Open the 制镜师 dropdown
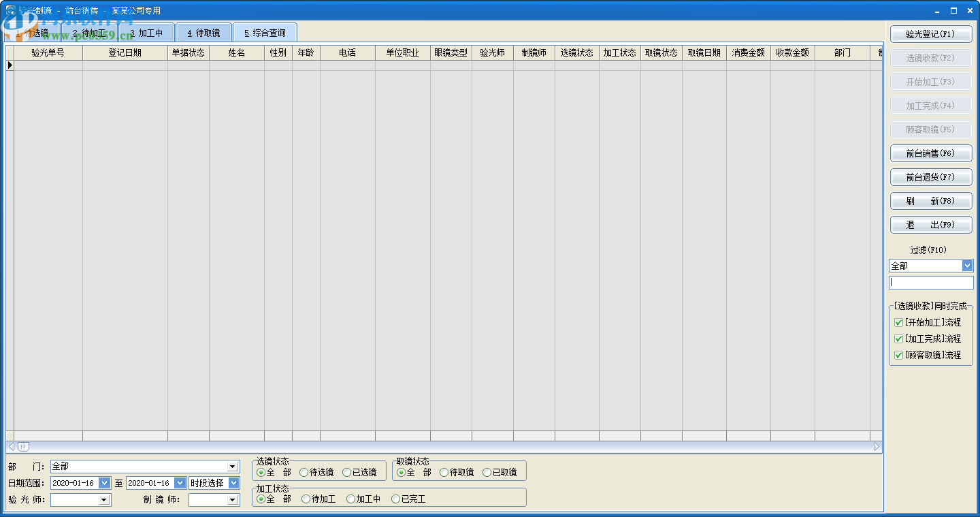The image size is (980, 517). (x=233, y=500)
